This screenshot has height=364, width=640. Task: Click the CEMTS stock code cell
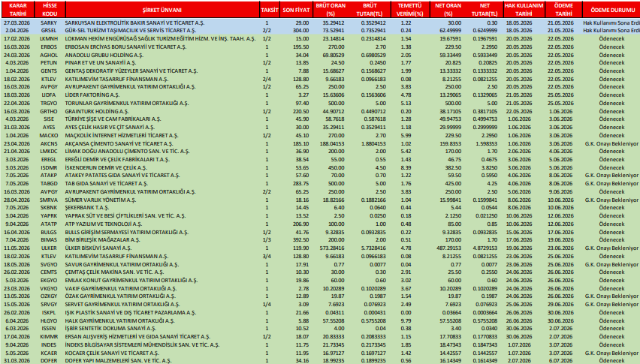tap(49, 272)
